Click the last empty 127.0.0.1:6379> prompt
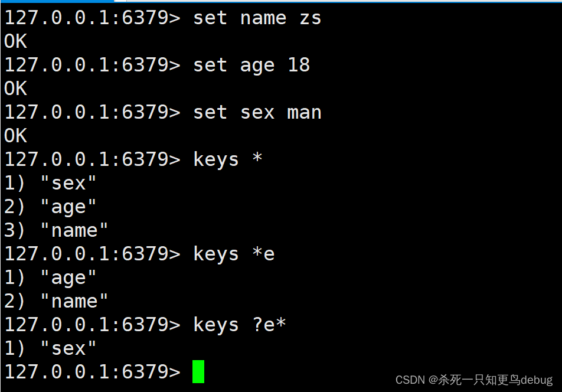562x392 pixels. tap(92, 373)
